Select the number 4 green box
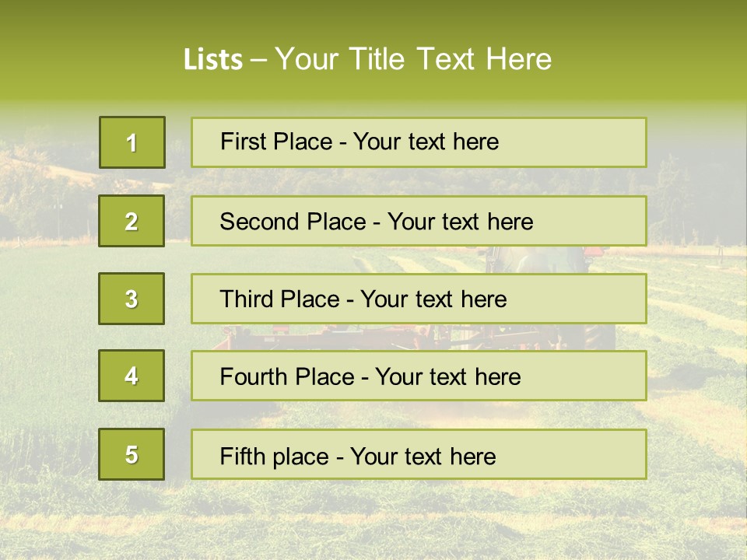 [x=132, y=376]
